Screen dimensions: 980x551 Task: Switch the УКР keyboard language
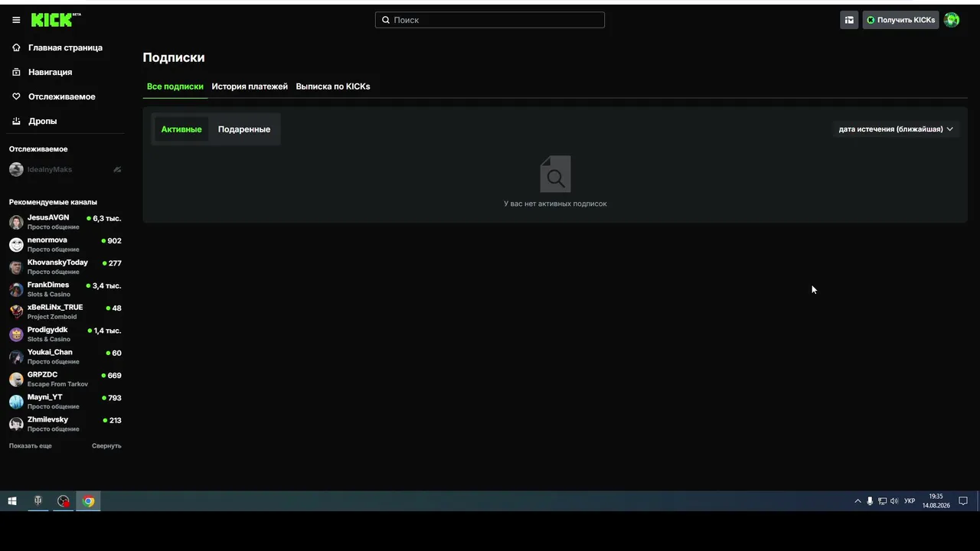(910, 501)
